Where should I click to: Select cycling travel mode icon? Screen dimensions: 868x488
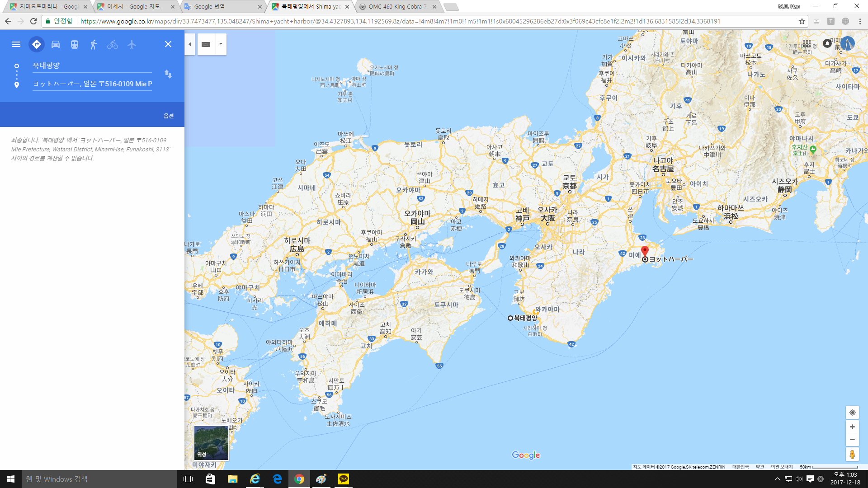[113, 44]
